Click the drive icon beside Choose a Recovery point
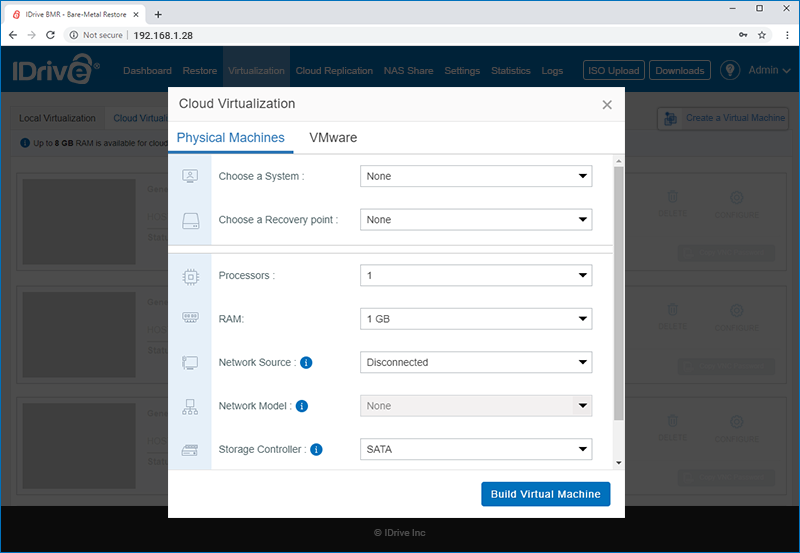800x553 pixels. 190,220
